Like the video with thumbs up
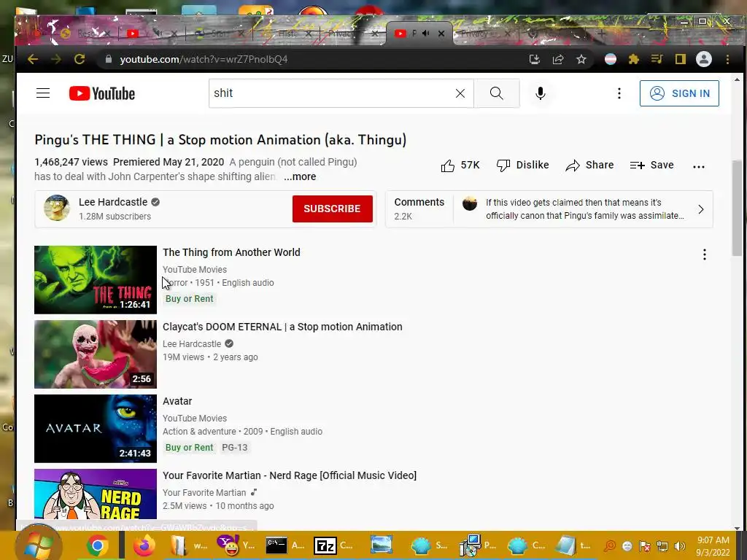The image size is (747, 560). [x=460, y=166]
